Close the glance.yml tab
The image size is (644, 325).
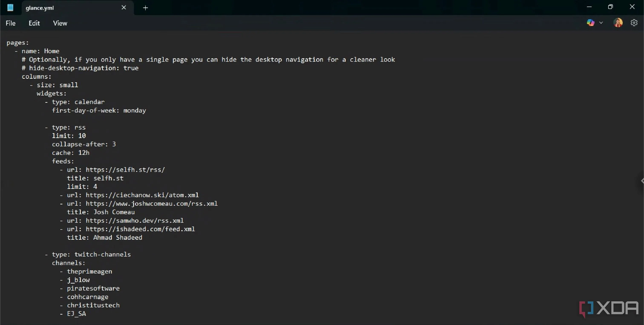tap(124, 7)
